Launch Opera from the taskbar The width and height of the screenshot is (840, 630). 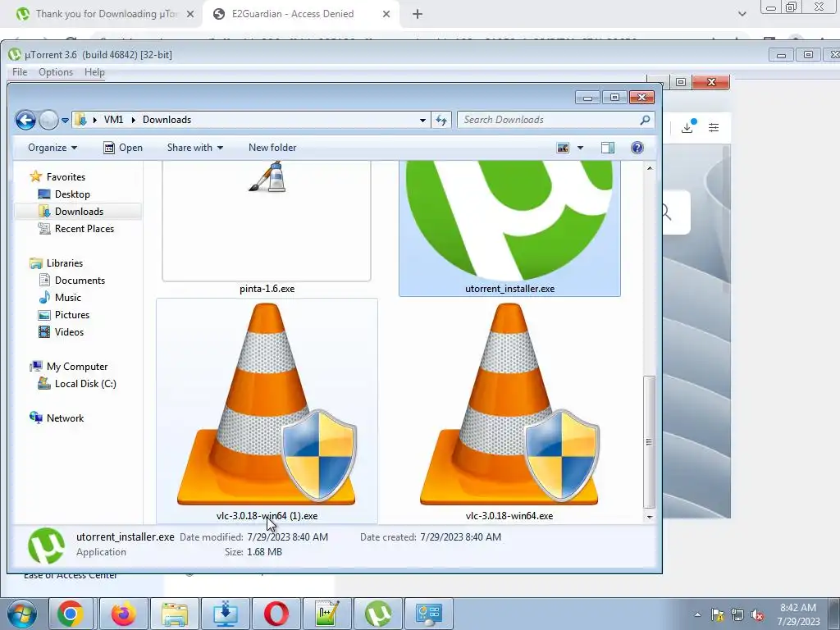[276, 614]
